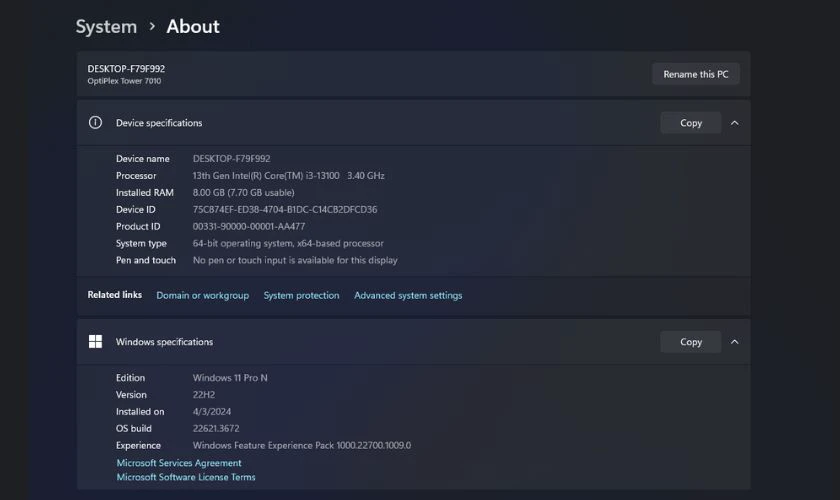Image resolution: width=840 pixels, height=500 pixels.
Task: Click the Device name label
Action: click(142, 159)
